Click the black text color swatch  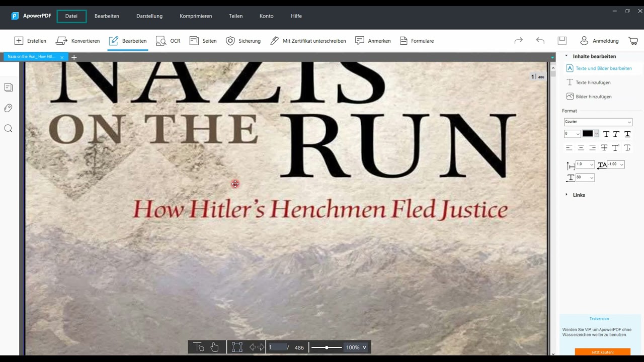tap(588, 134)
